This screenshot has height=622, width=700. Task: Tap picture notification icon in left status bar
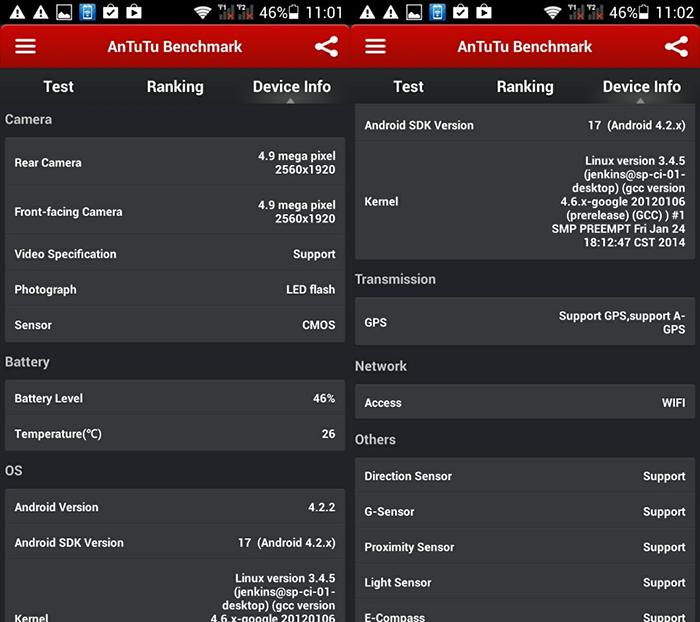point(64,12)
